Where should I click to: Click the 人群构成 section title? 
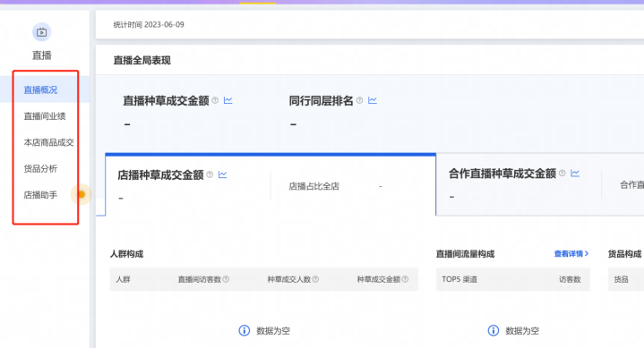coord(126,254)
